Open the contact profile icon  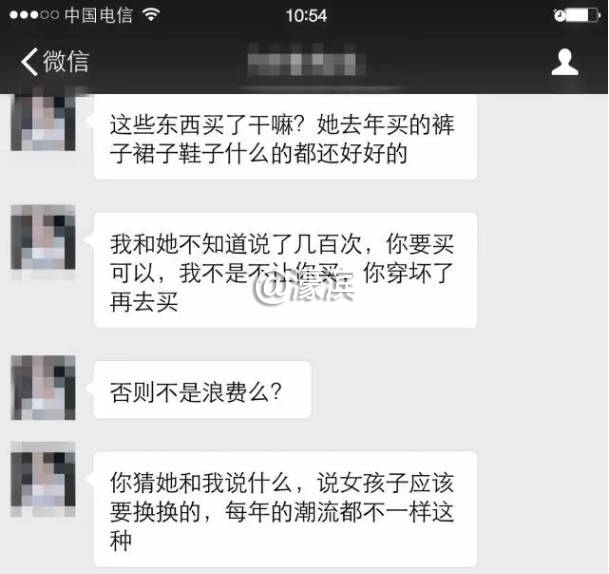565,62
